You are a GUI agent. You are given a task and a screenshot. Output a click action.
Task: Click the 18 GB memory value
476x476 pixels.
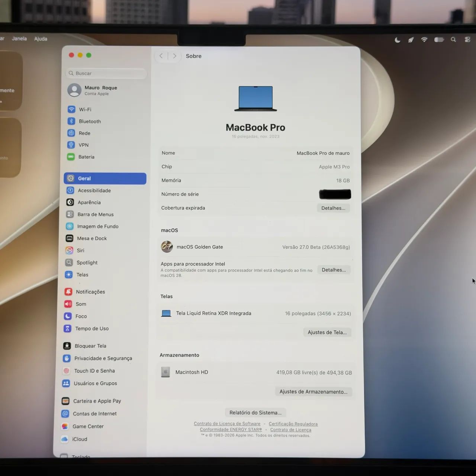(x=343, y=181)
